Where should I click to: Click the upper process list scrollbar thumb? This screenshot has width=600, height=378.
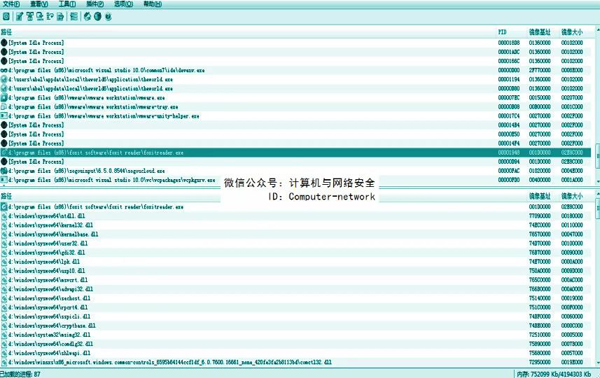597,155
